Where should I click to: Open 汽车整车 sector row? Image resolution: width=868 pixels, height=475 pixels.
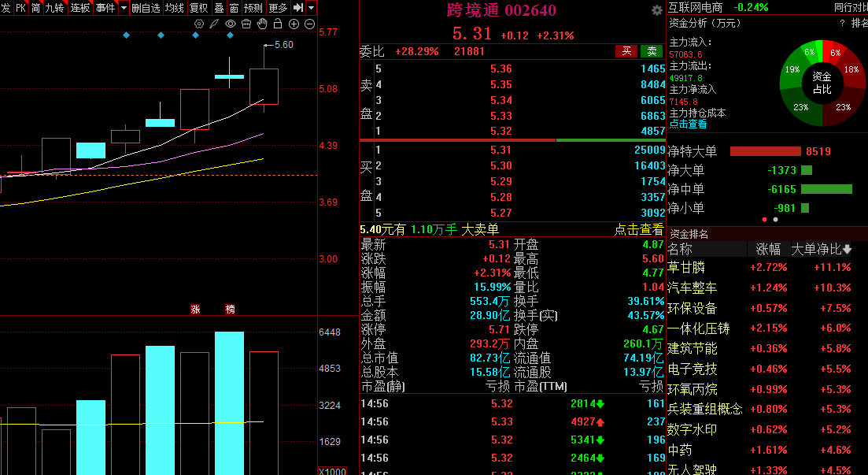[x=767, y=288]
